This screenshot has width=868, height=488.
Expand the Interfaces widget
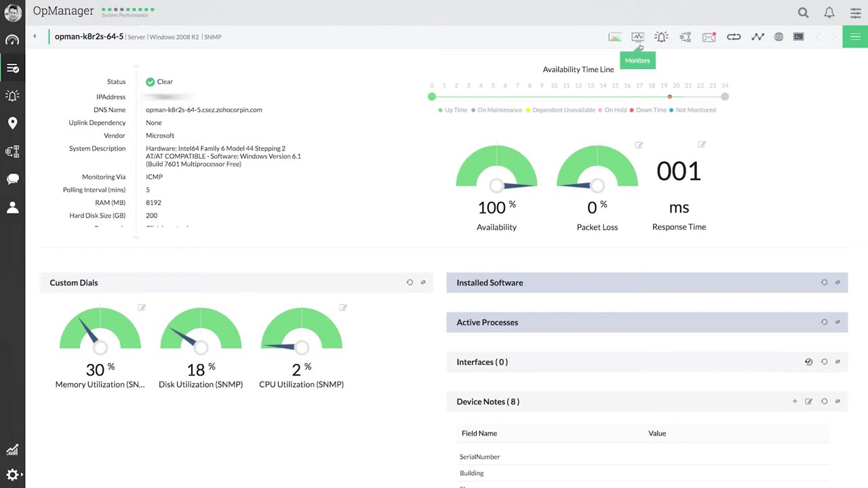pos(837,362)
